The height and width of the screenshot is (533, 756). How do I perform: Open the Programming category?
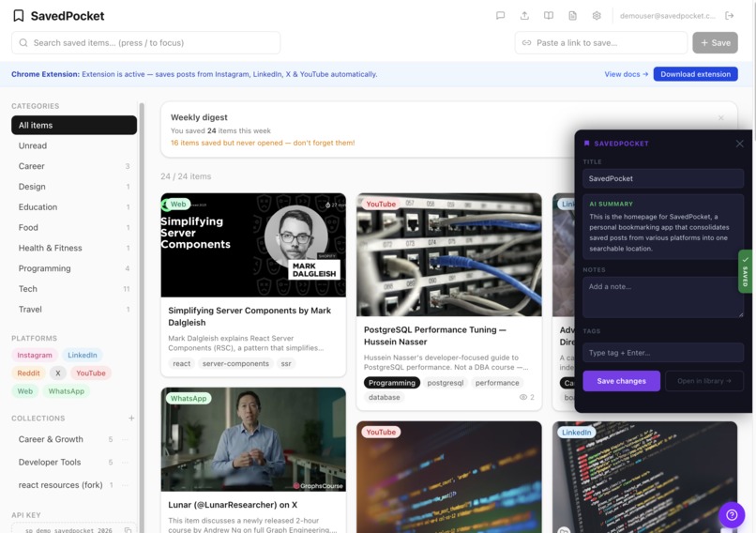[x=74, y=268]
